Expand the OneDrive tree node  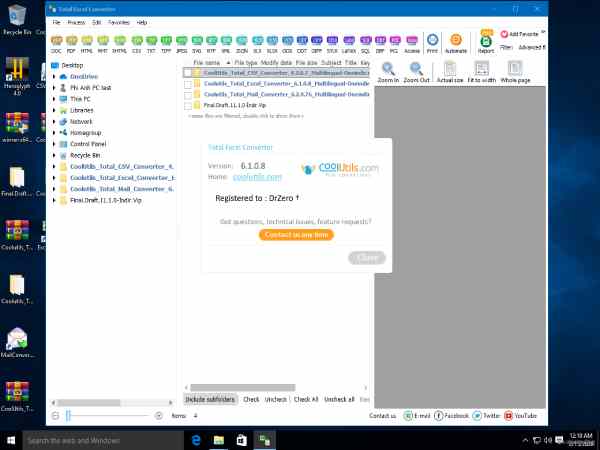tap(54, 77)
